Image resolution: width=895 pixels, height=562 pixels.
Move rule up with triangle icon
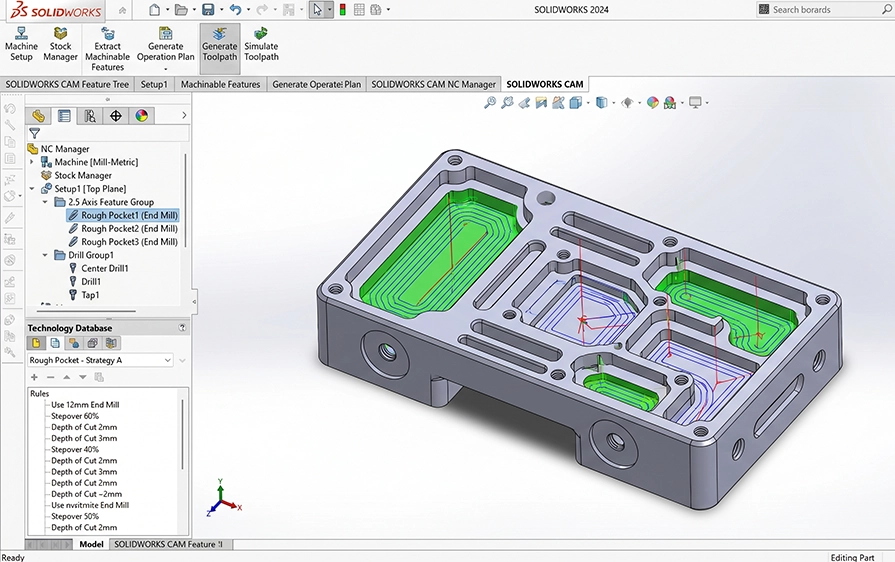click(x=67, y=377)
